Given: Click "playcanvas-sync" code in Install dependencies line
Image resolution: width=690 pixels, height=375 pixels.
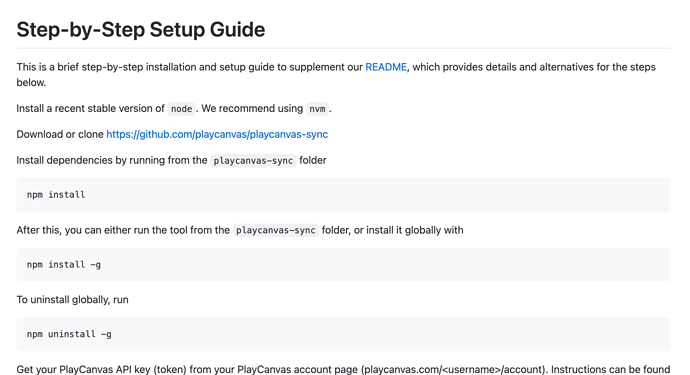Looking at the screenshot, I should pos(253,161).
